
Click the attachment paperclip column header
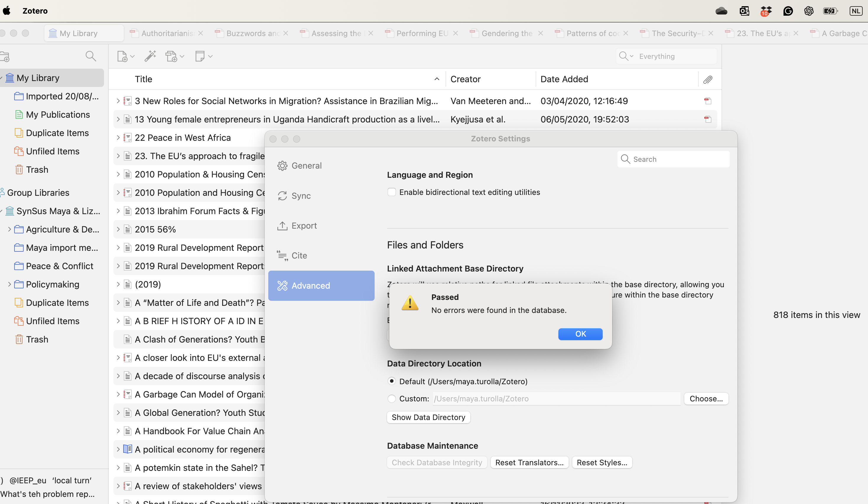(708, 80)
